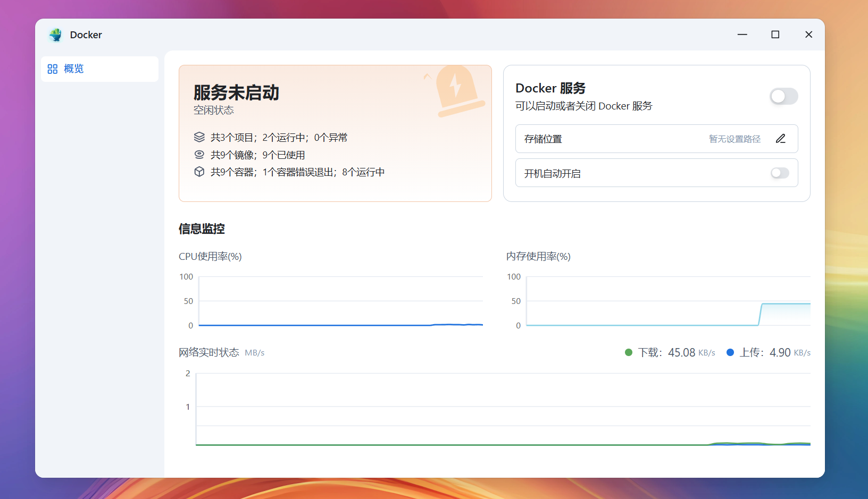Close the Docker window

tap(809, 35)
